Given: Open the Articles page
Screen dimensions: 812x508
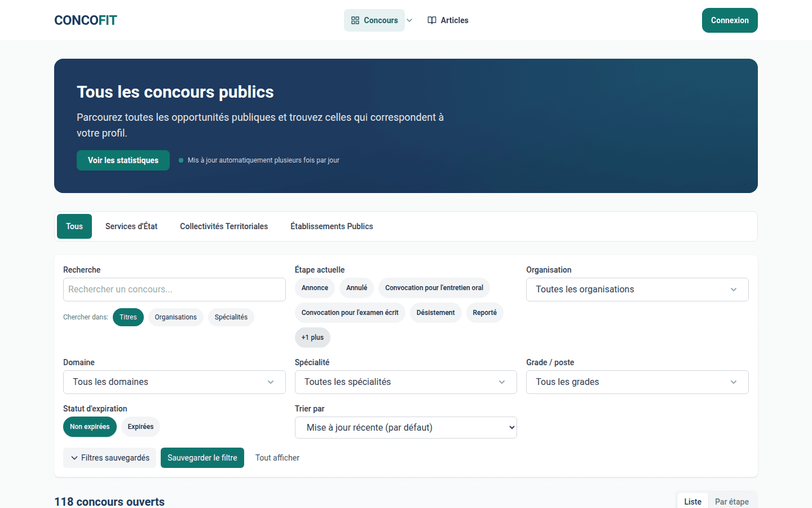Looking at the screenshot, I should (x=448, y=20).
